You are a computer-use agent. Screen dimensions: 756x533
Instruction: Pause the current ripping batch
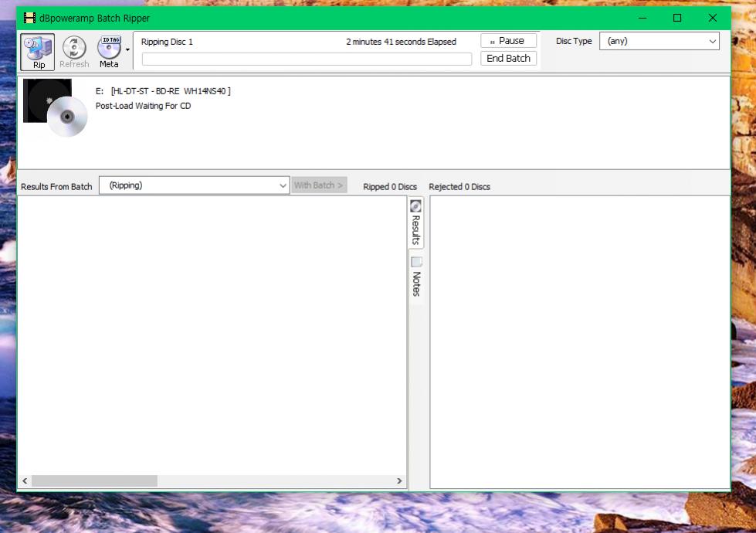click(x=508, y=41)
